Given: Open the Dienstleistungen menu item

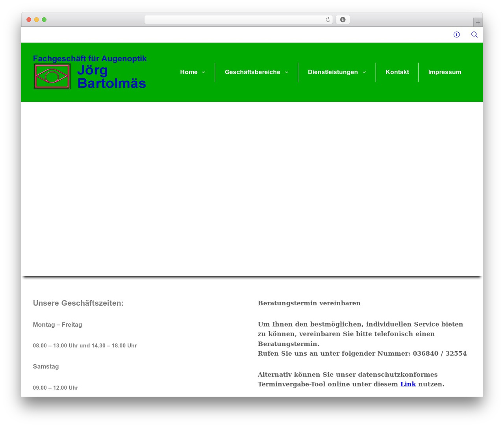Looking at the screenshot, I should point(333,72).
